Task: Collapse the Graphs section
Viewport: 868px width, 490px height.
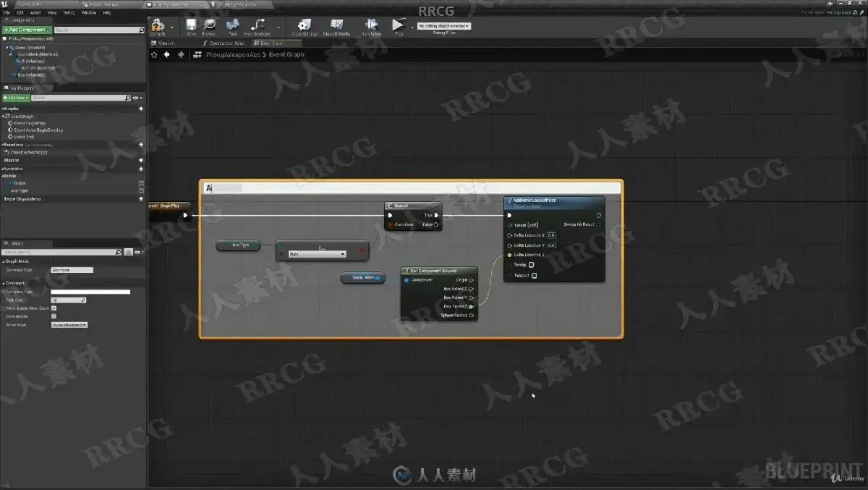Action: click(x=2, y=109)
